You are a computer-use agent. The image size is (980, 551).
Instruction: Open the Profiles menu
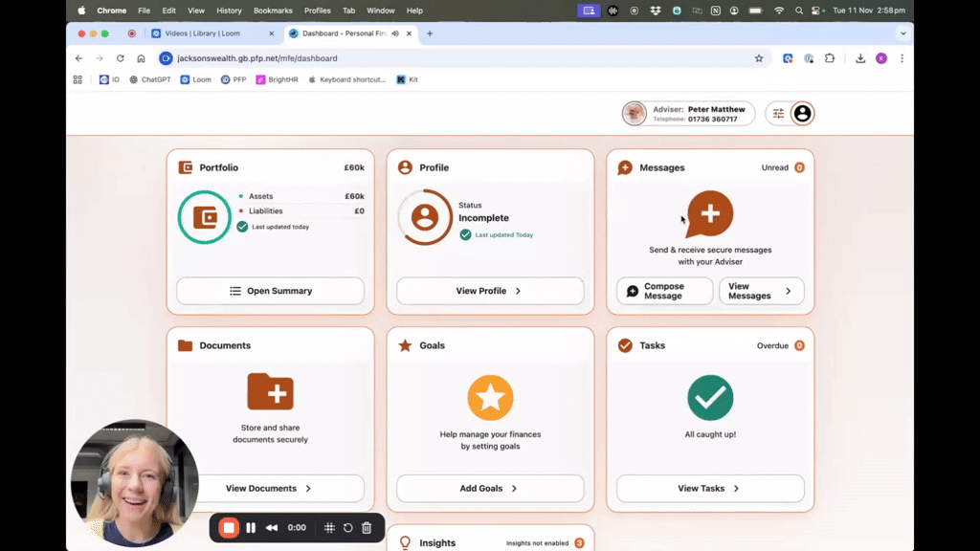click(318, 11)
